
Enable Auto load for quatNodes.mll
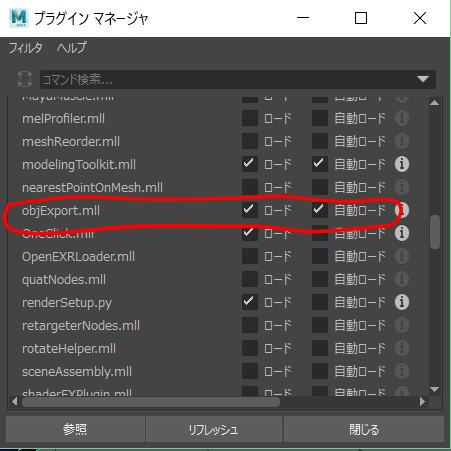pos(320,279)
